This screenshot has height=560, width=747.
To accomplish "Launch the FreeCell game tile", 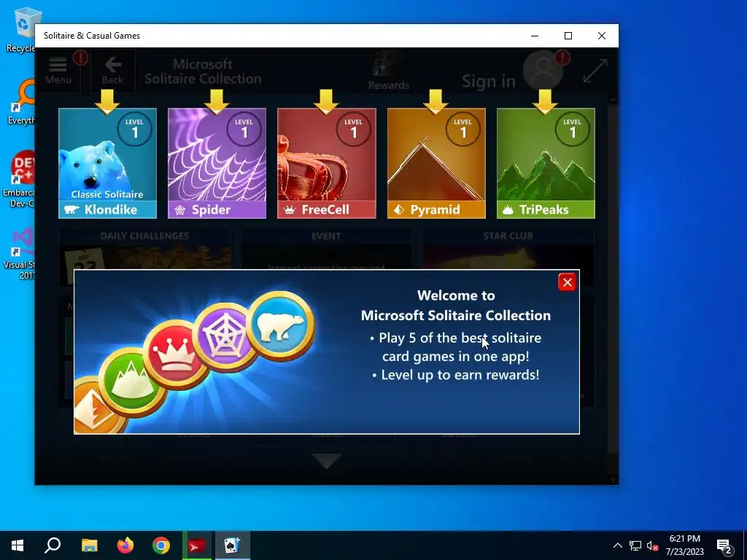I will coord(326,163).
